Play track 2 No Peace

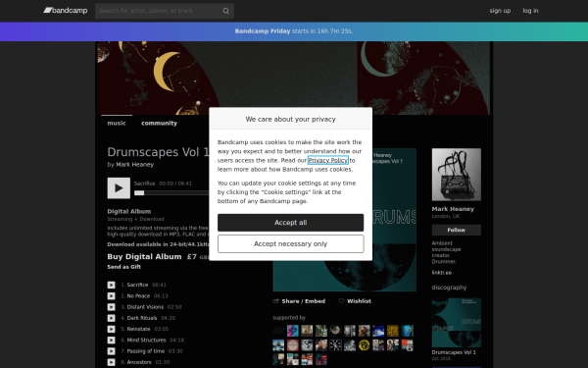pyautogui.click(x=112, y=296)
